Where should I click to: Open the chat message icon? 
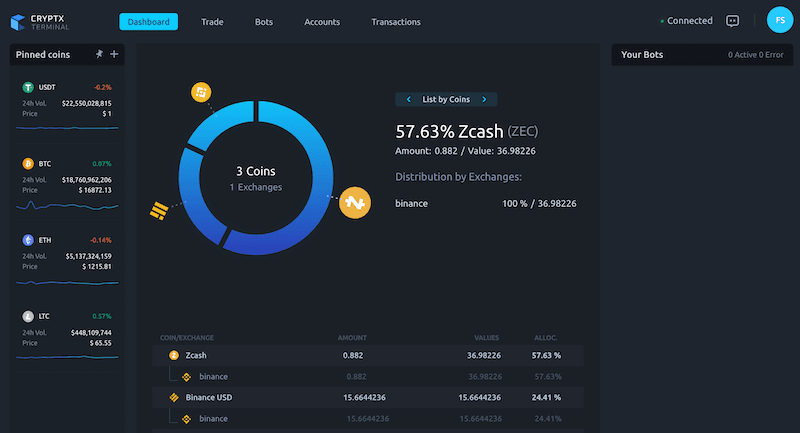(x=733, y=21)
